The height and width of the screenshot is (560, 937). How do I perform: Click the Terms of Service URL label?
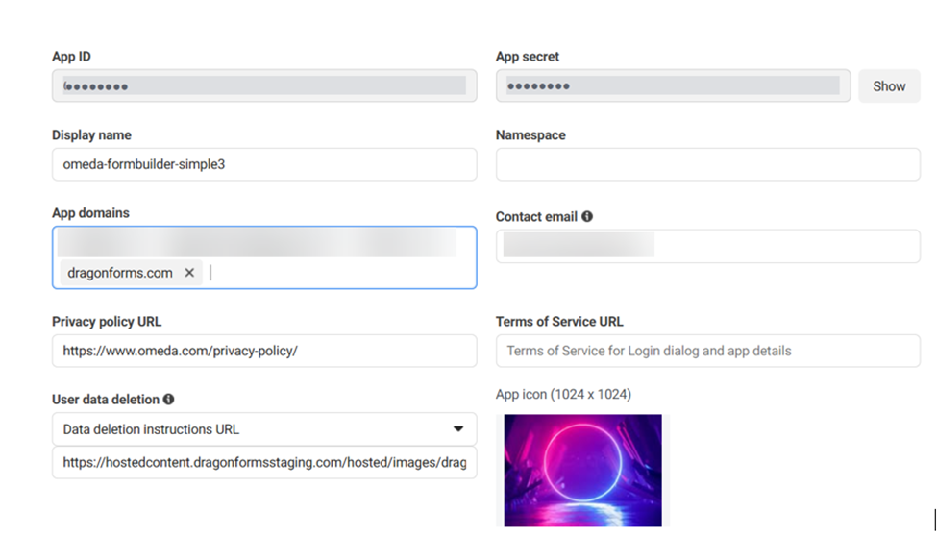559,321
